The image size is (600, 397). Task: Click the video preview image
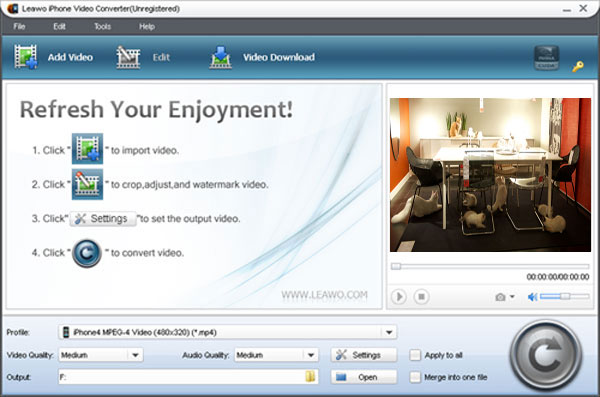[490, 175]
